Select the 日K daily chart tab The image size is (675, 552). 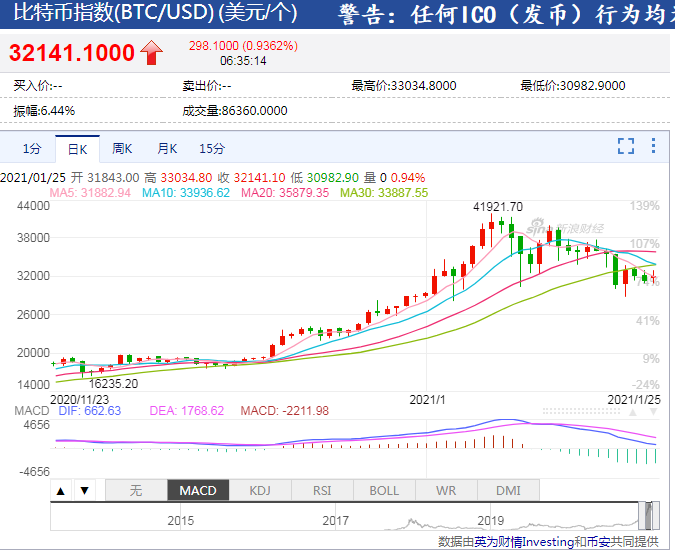77,149
